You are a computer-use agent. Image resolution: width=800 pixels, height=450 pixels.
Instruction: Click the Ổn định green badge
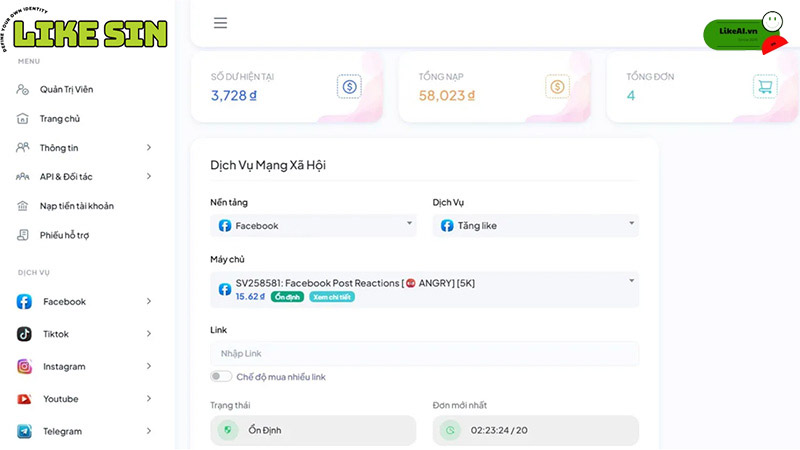coord(287,297)
